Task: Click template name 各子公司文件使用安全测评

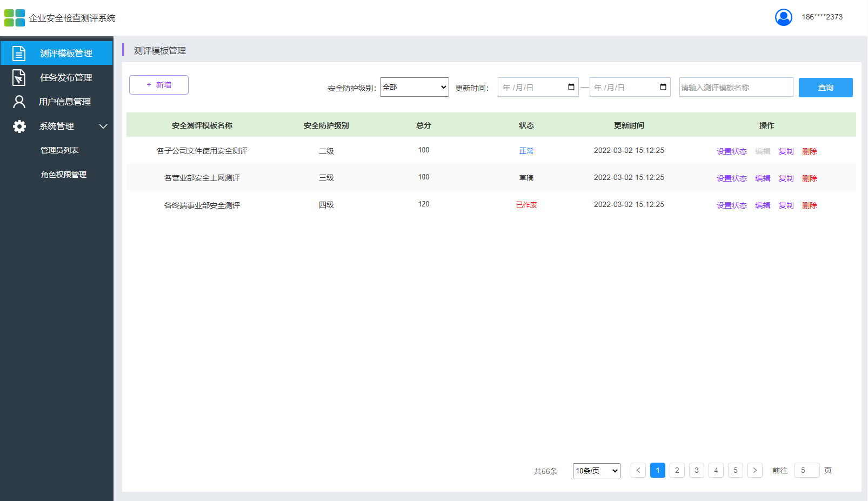Action: point(202,151)
